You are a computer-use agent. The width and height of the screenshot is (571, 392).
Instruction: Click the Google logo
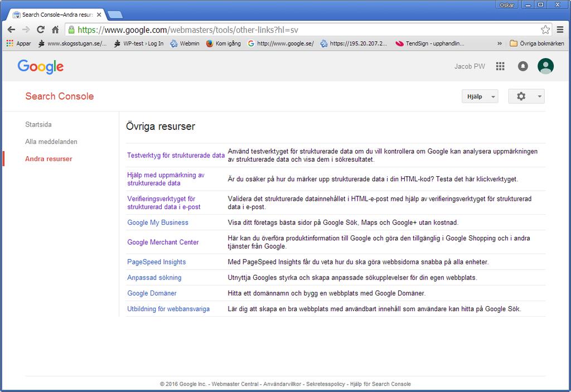coord(40,67)
